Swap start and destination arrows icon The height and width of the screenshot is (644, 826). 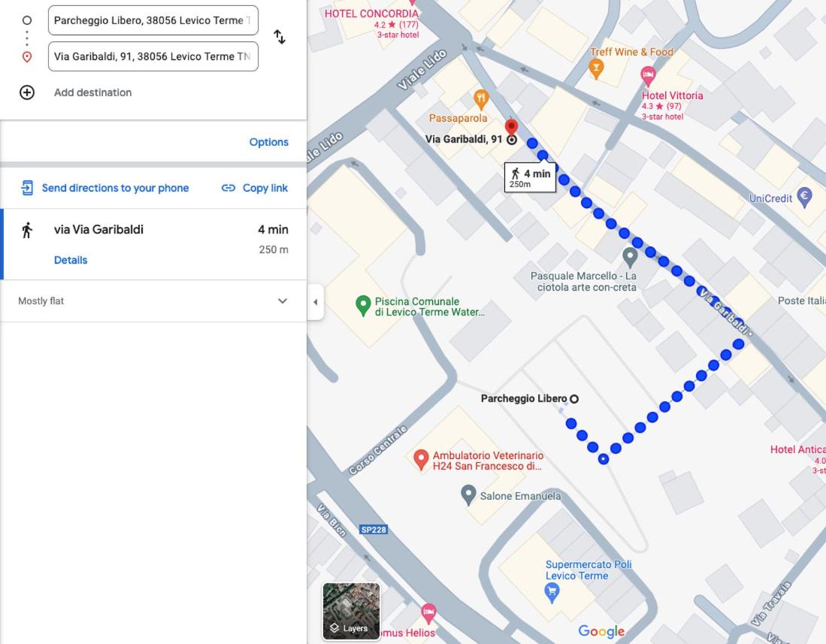point(280,37)
